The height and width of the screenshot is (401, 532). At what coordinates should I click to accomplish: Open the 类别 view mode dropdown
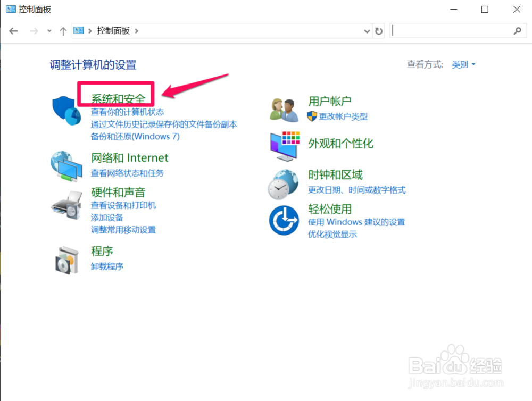point(462,64)
